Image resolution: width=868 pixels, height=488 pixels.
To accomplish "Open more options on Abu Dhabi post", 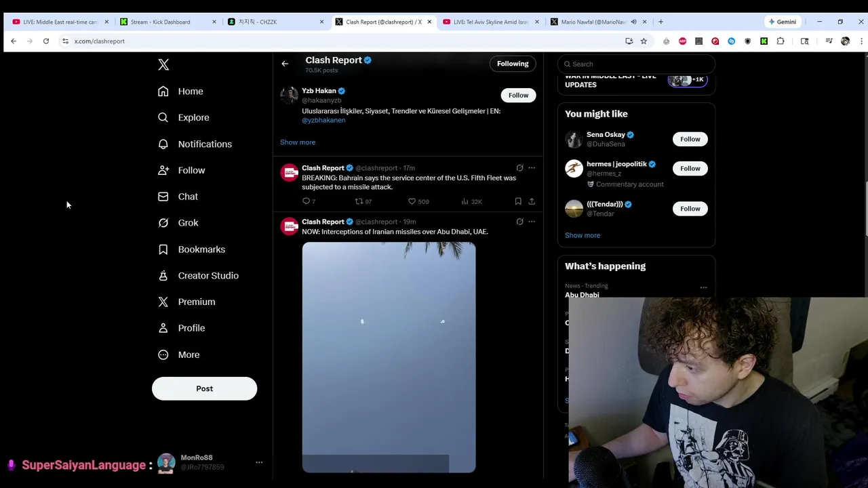I will pos(532,222).
